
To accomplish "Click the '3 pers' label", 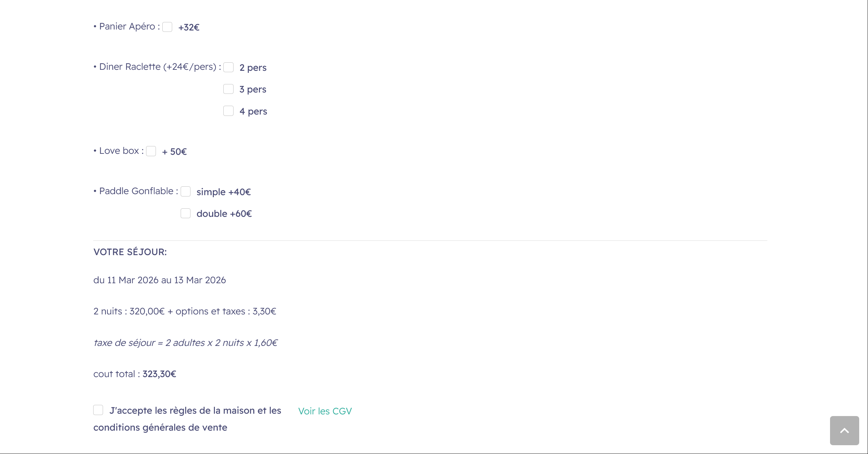I will pyautogui.click(x=253, y=89).
